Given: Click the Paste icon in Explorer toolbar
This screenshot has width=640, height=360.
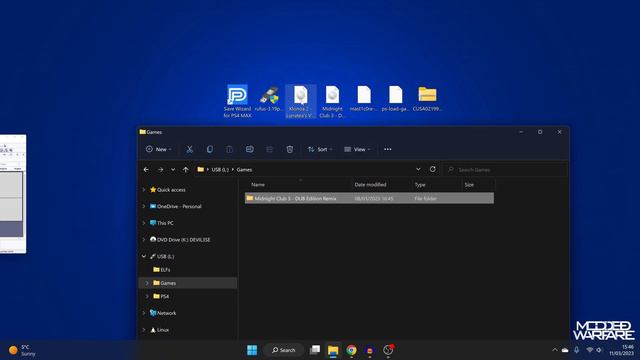Looking at the screenshot, I should tap(229, 149).
